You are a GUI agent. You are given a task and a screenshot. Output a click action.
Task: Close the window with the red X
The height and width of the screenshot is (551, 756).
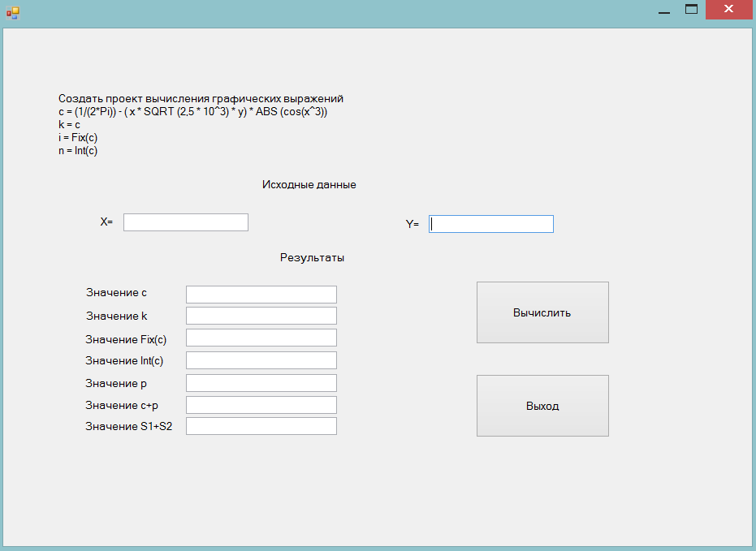click(x=728, y=10)
